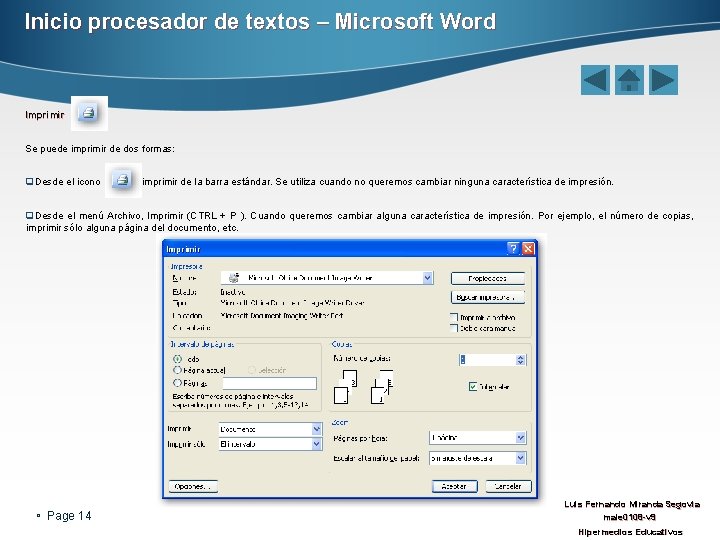Click the 'Intervalo de páginas' group label

click(202, 344)
